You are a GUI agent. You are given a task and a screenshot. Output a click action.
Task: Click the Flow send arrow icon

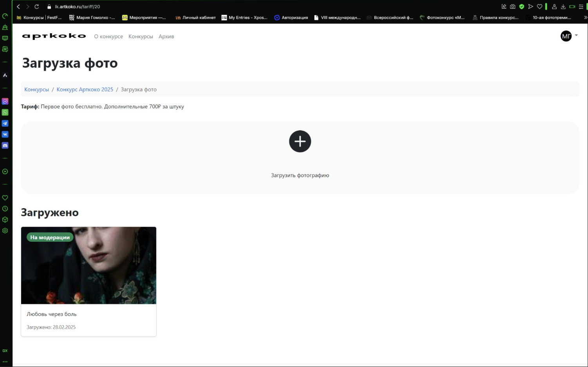click(x=530, y=7)
